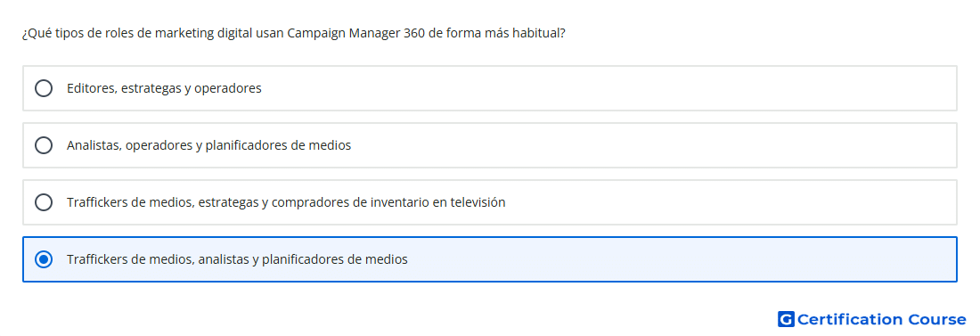Choose the "Analistas, operadores y planificadores" radio circle

click(x=44, y=145)
